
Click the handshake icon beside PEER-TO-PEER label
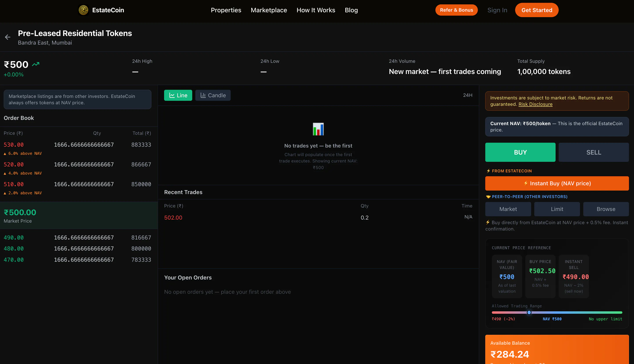point(488,197)
